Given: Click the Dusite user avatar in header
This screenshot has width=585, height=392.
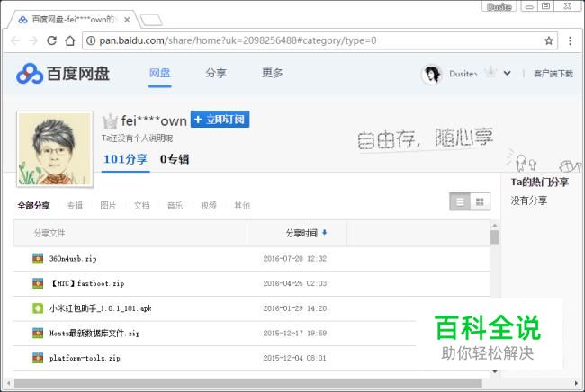Looking at the screenshot, I should [432, 74].
